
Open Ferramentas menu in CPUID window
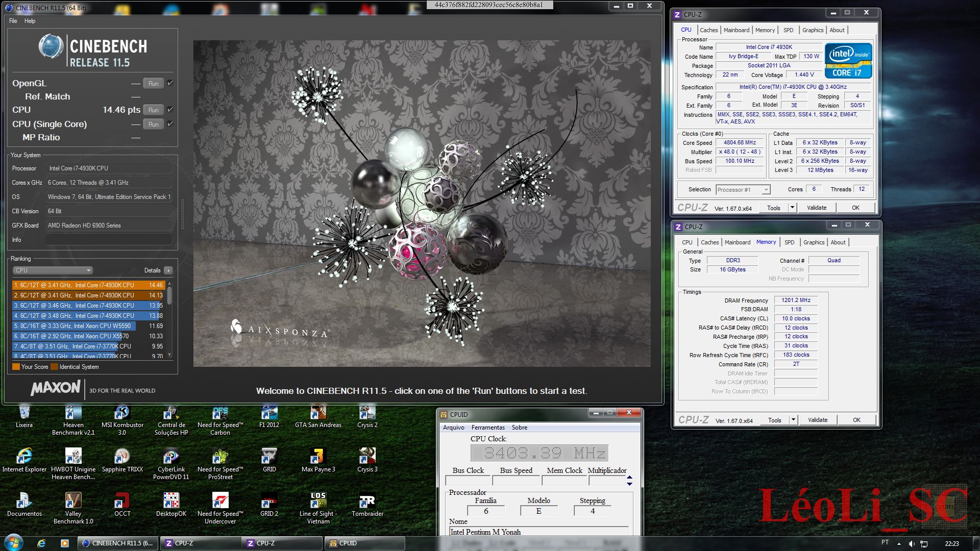pyautogui.click(x=488, y=428)
